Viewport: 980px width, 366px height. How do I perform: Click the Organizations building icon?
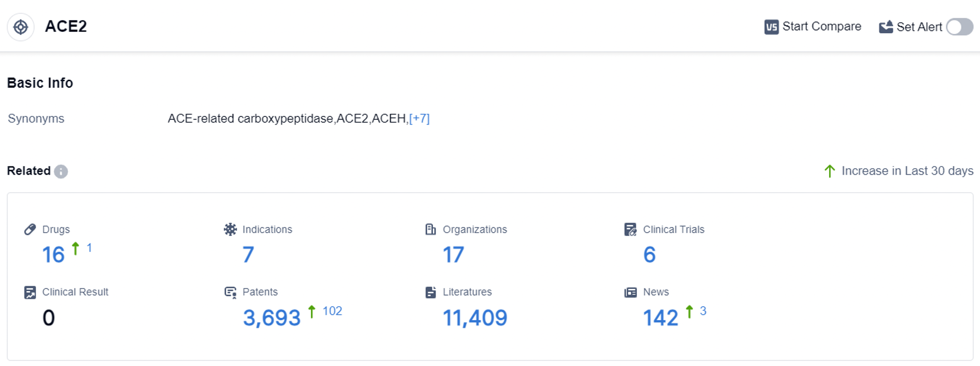pyautogui.click(x=430, y=230)
